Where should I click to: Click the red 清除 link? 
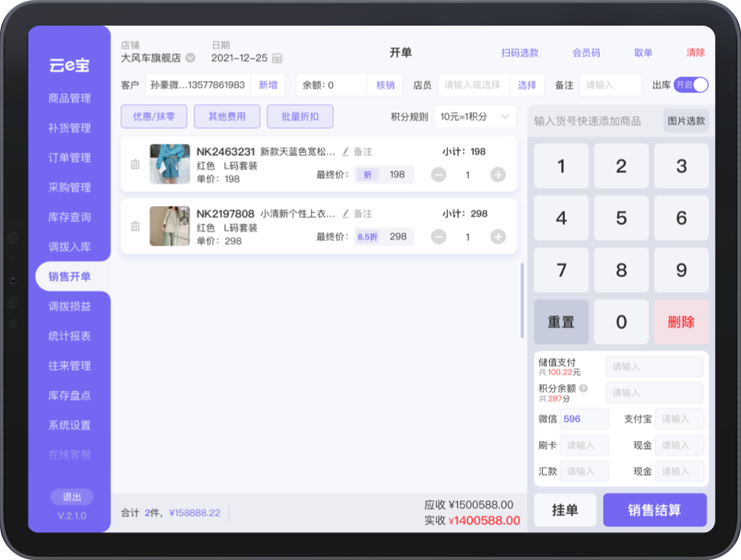pos(695,53)
